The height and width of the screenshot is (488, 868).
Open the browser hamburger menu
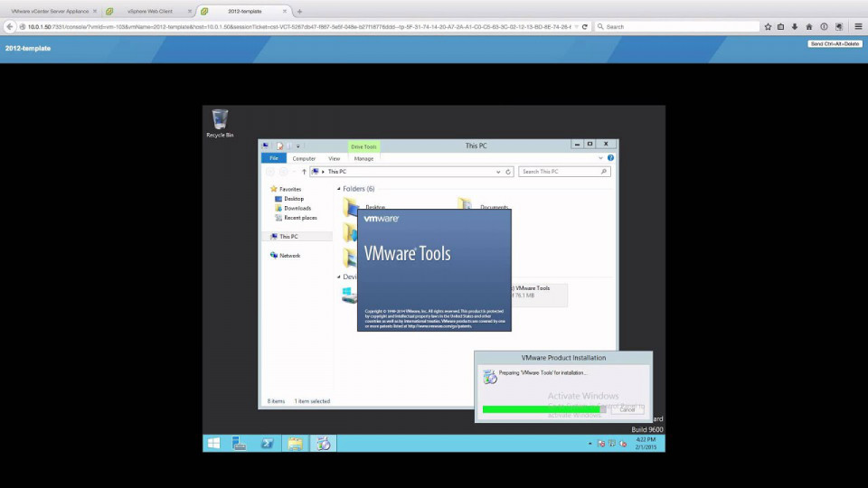pos(858,26)
